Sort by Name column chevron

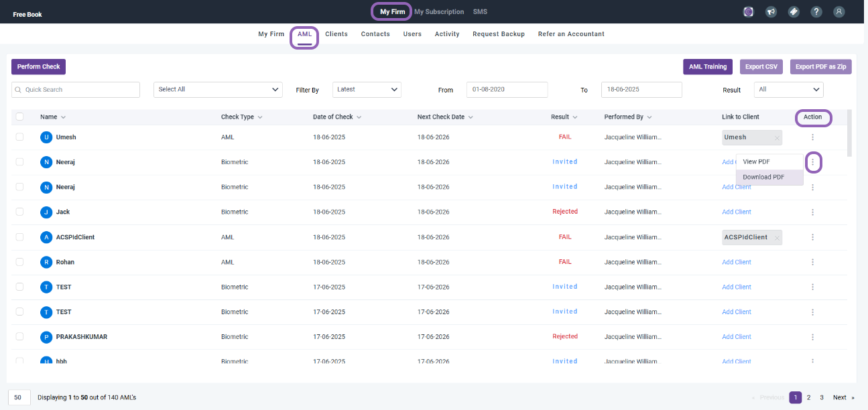64,117
